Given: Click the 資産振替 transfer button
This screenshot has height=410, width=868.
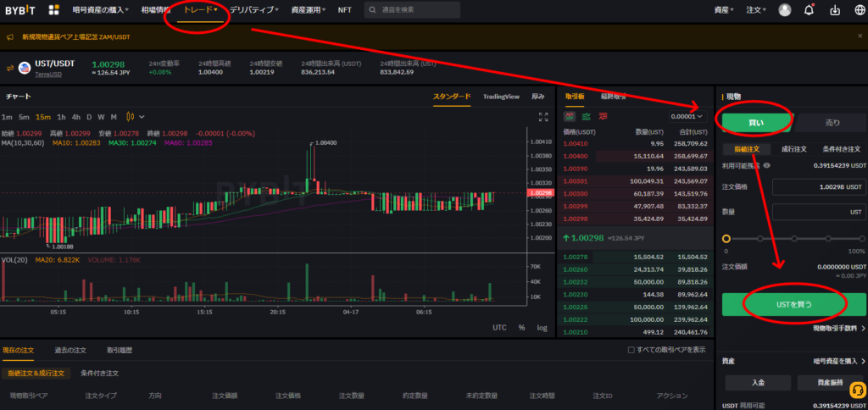Looking at the screenshot, I should pyautogui.click(x=830, y=382).
